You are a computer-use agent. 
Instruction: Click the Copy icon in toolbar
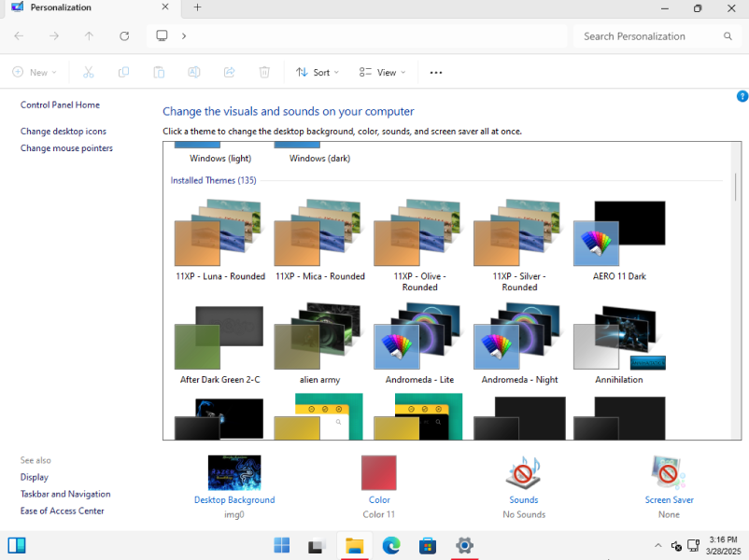point(123,72)
